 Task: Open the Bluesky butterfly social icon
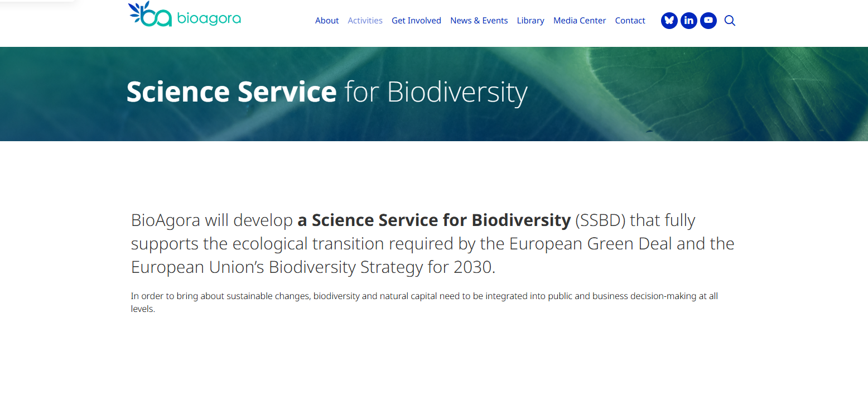tap(669, 21)
